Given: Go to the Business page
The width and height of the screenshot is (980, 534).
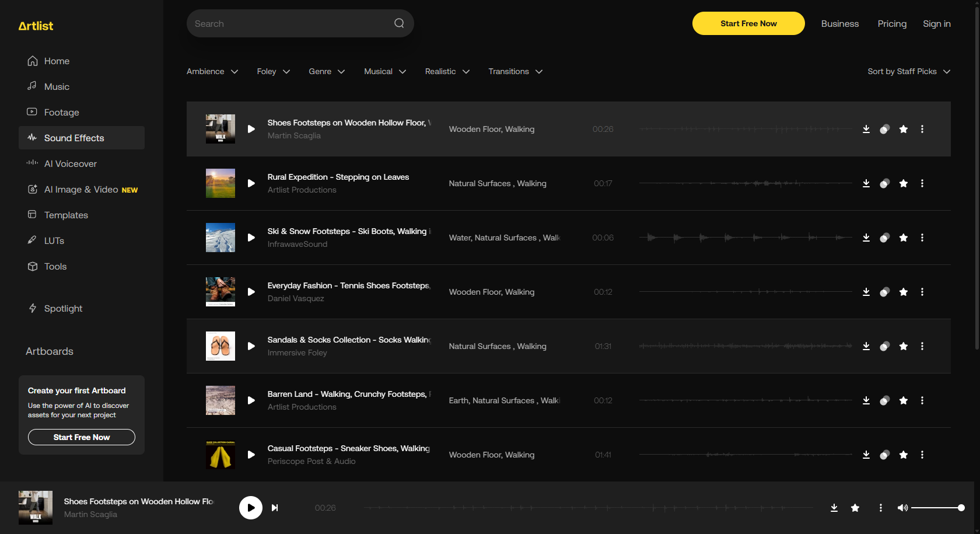Looking at the screenshot, I should pyautogui.click(x=839, y=23).
